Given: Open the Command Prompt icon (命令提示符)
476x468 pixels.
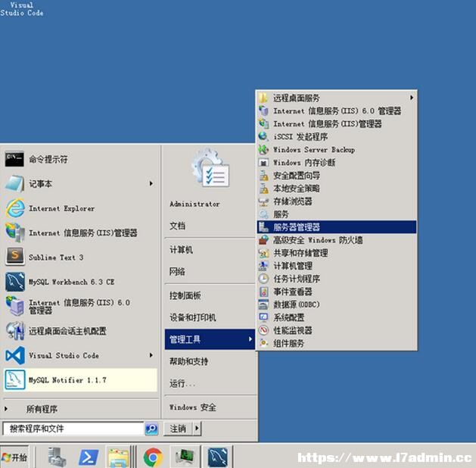Looking at the screenshot, I should point(14,159).
